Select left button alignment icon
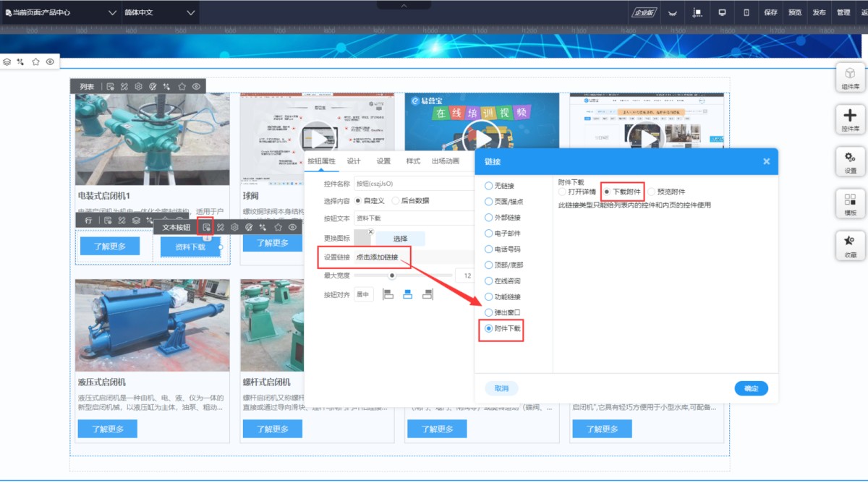The width and height of the screenshot is (868, 483). point(388,294)
